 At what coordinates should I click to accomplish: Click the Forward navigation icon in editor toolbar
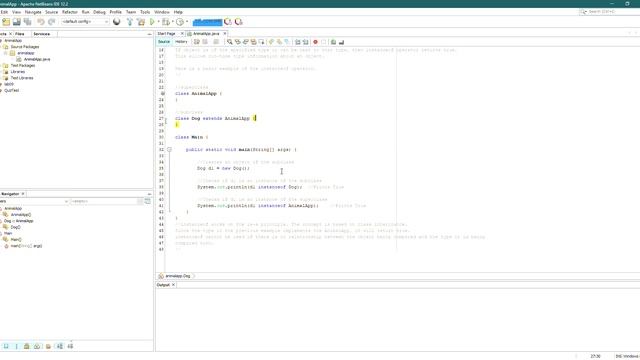[216, 42]
